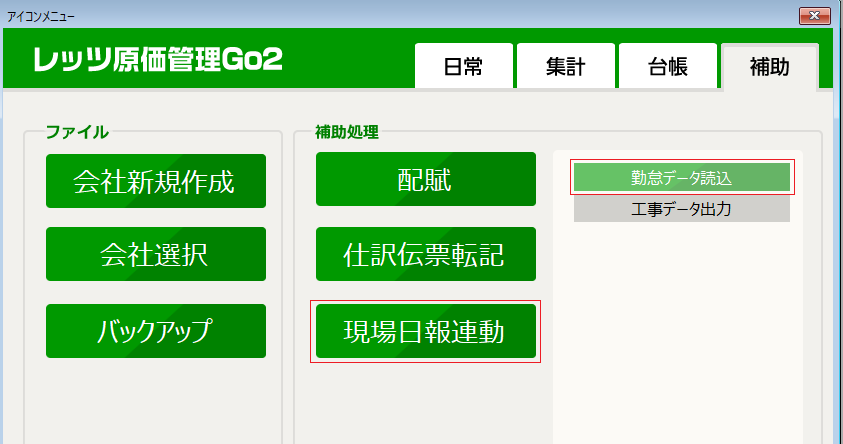Viewport: 843px width, 444px height.
Task: Choose 工事データ出力 submenu item
Action: tap(682, 209)
